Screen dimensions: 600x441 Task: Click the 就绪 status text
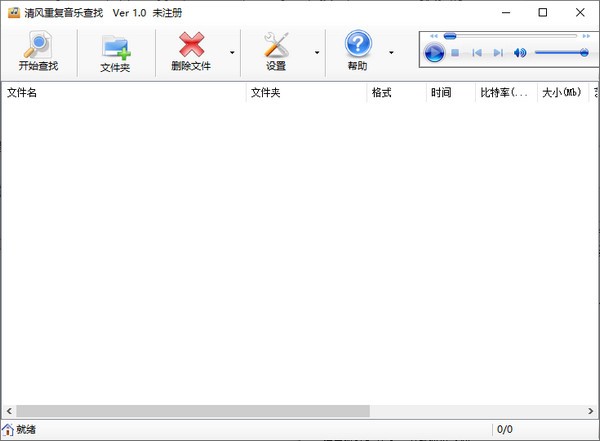(26, 430)
